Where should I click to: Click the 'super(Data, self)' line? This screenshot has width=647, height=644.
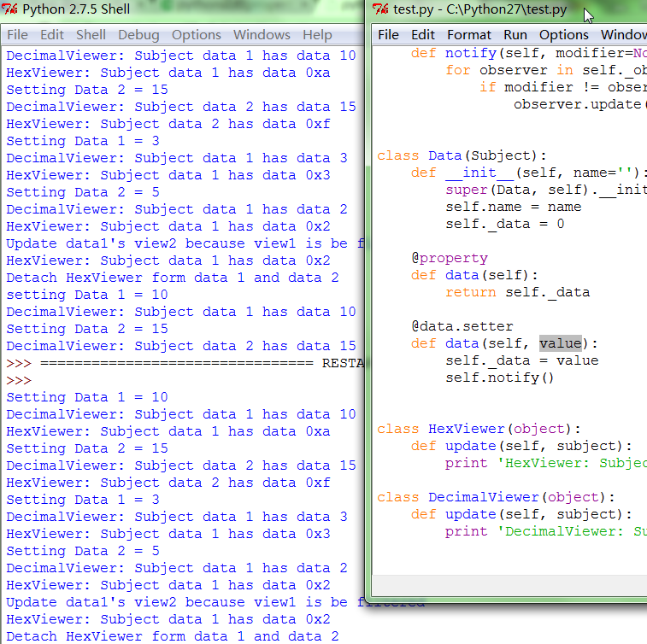click(x=546, y=190)
